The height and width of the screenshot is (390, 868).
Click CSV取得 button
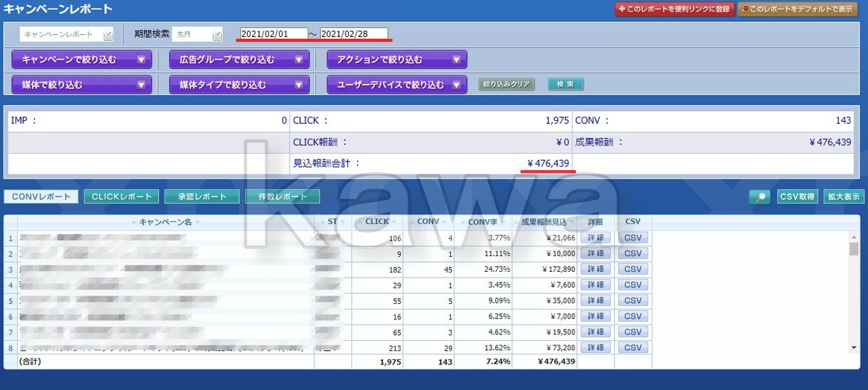click(797, 197)
